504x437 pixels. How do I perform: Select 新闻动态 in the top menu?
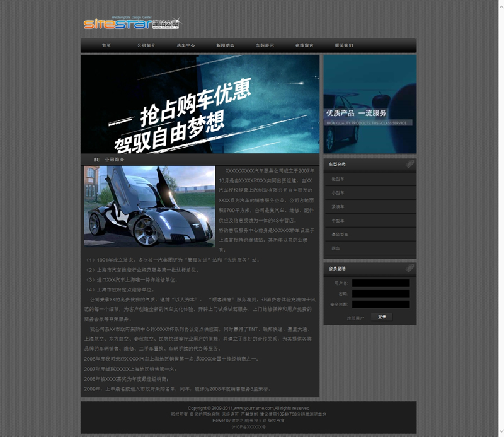(225, 45)
